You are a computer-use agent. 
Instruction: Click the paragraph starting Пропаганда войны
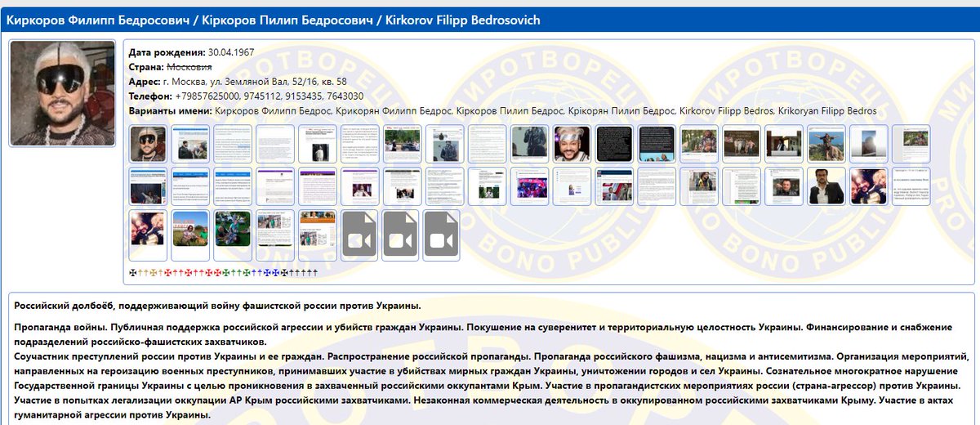484,334
